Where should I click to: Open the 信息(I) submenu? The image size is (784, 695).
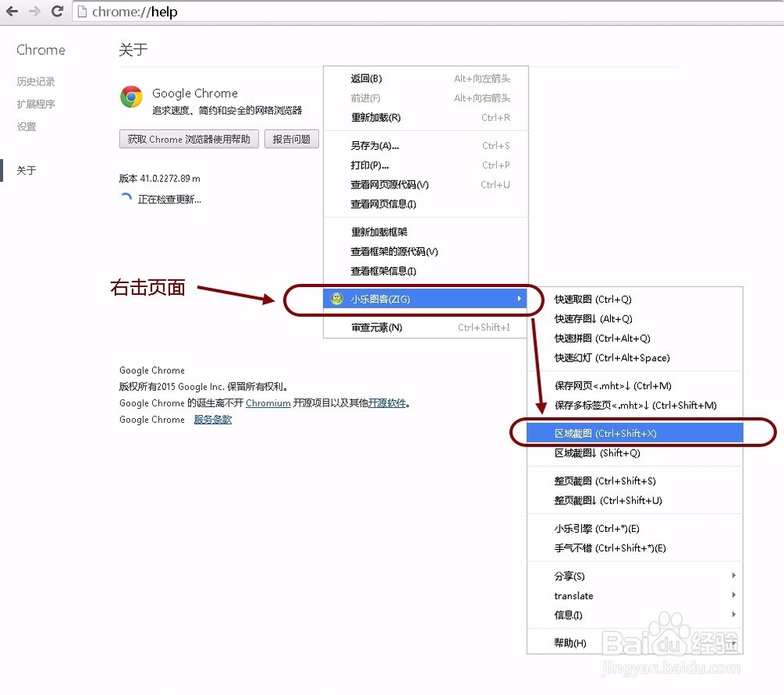point(635,615)
